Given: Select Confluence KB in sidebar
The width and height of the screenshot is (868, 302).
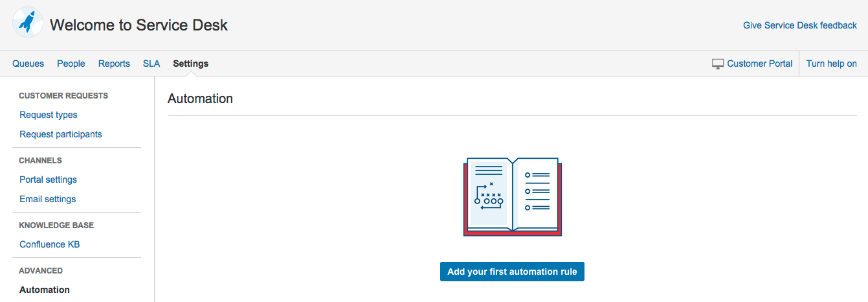Looking at the screenshot, I should [x=50, y=244].
